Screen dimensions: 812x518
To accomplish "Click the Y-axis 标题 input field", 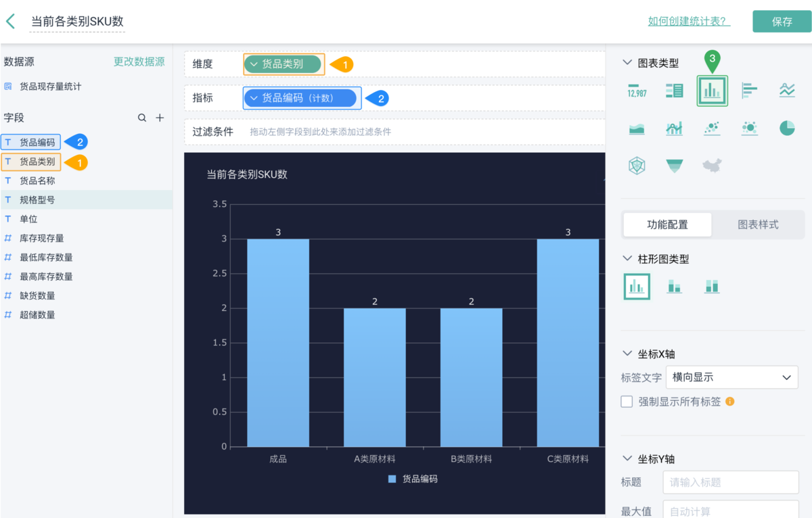I will [732, 482].
